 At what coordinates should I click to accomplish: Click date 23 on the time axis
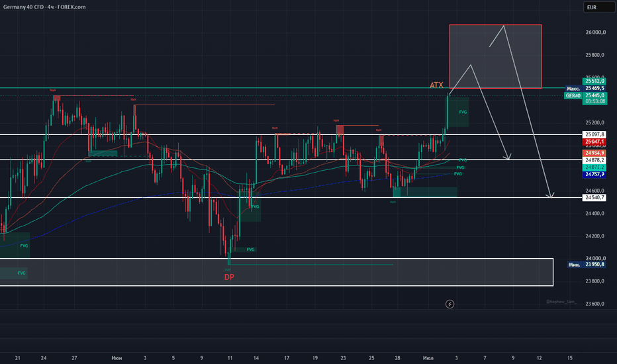[x=343, y=358]
